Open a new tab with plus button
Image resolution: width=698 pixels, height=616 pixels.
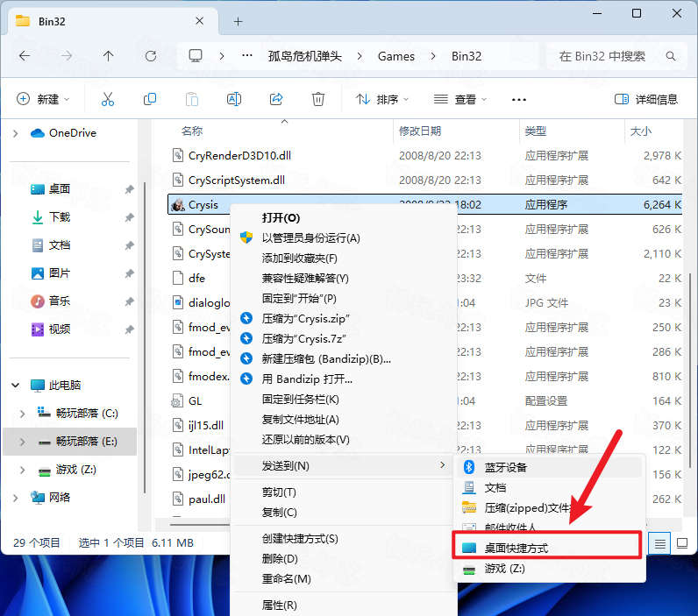point(239,21)
